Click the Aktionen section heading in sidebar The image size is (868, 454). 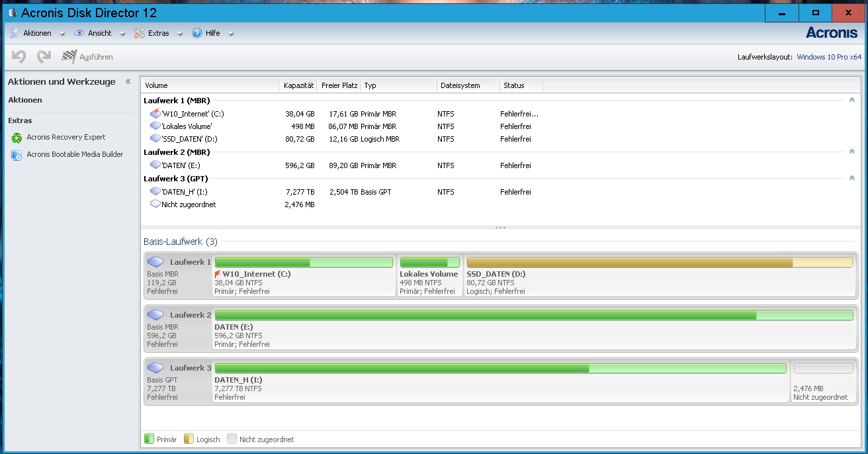point(25,100)
